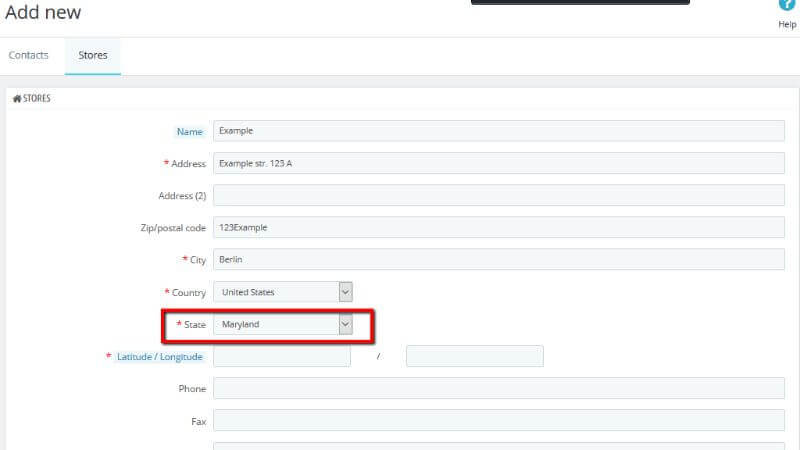Viewport: 800px width, 450px height.
Task: Focus the Address field with Example str. 123 A
Action: coord(498,163)
